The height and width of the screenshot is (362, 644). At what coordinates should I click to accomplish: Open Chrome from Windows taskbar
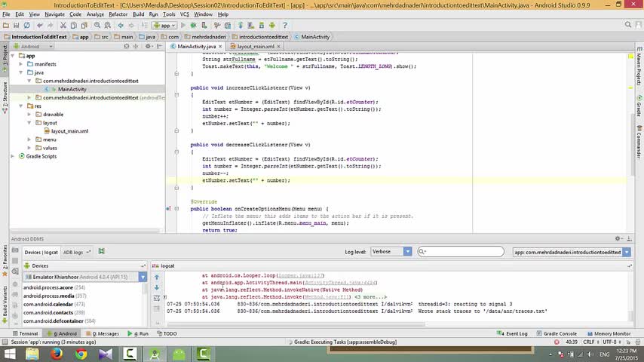pyautogui.click(x=81, y=354)
